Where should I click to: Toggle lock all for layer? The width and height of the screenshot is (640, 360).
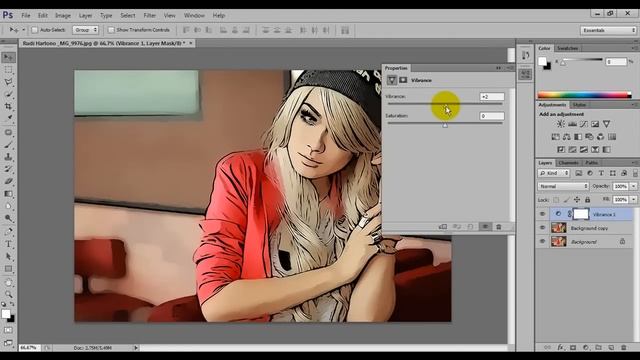[587, 200]
